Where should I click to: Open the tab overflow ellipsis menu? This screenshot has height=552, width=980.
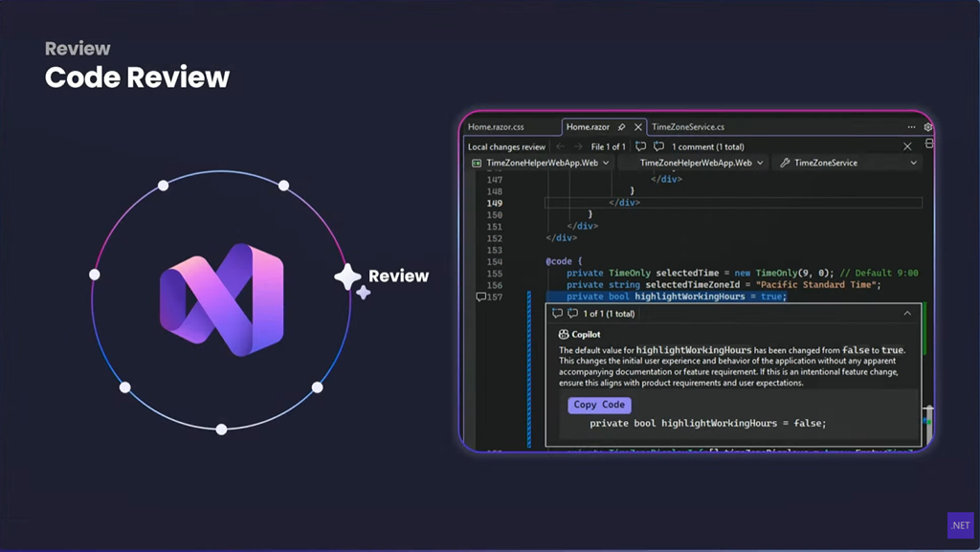pyautogui.click(x=911, y=126)
